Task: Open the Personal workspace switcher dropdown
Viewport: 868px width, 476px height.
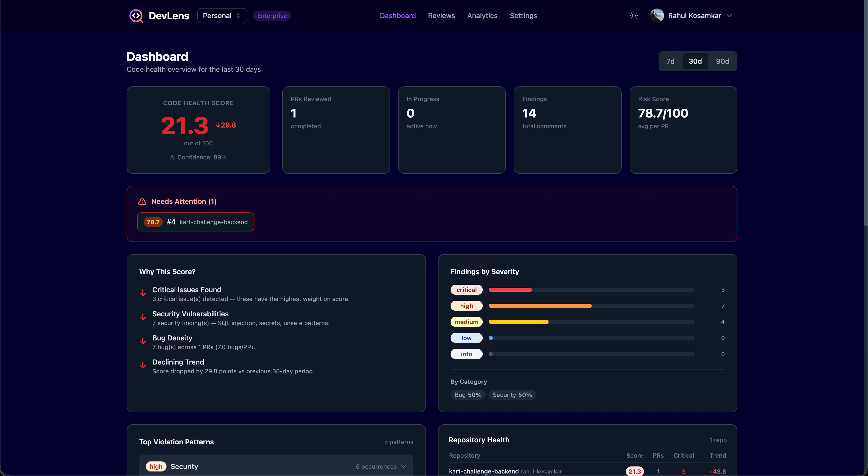Action: (222, 16)
